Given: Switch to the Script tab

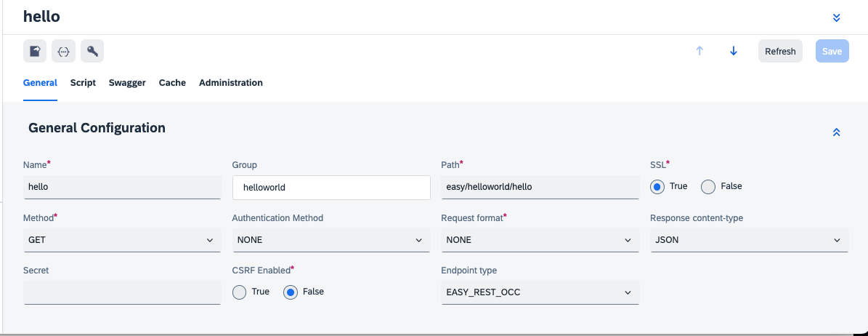Looking at the screenshot, I should point(83,83).
